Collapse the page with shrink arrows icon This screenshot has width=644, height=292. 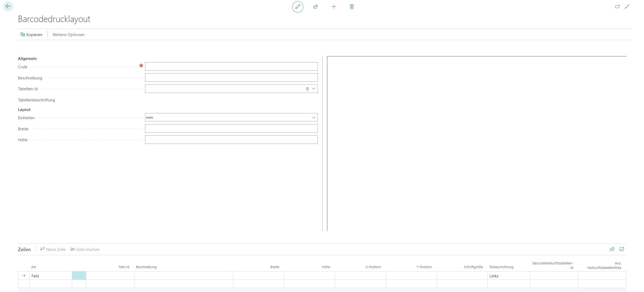click(627, 7)
